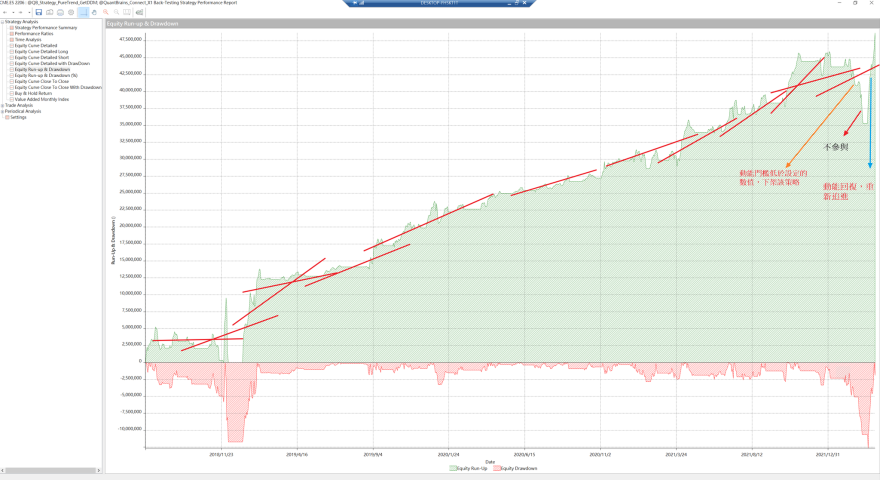This screenshot has width=880, height=480.
Task: Click the red Equity Drawdown legend swatch
Action: pos(496,468)
